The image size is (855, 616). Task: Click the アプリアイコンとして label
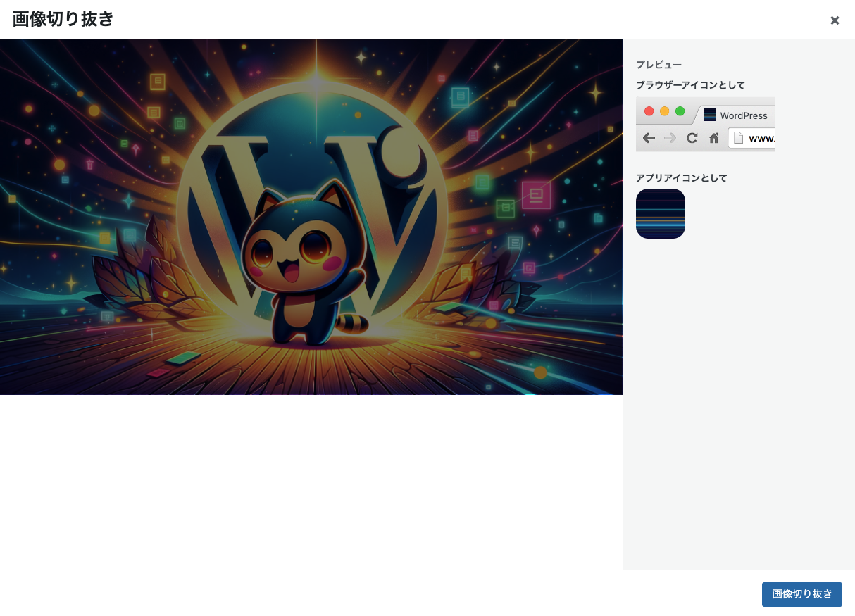pyautogui.click(x=682, y=178)
